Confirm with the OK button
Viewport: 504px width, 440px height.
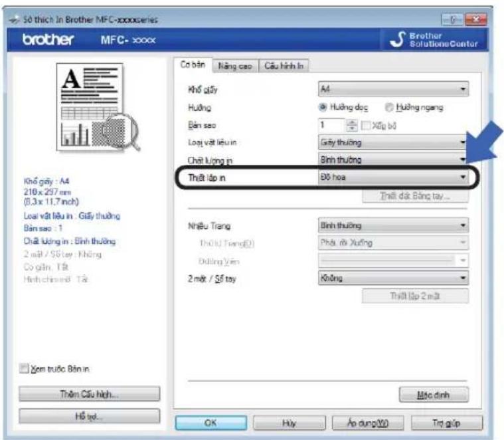pos(211,423)
